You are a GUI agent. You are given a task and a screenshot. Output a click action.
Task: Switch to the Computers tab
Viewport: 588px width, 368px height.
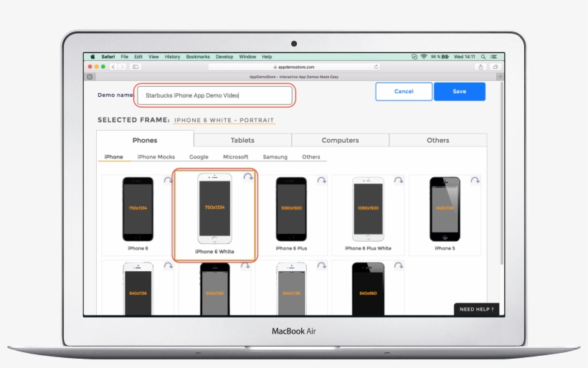click(x=340, y=140)
